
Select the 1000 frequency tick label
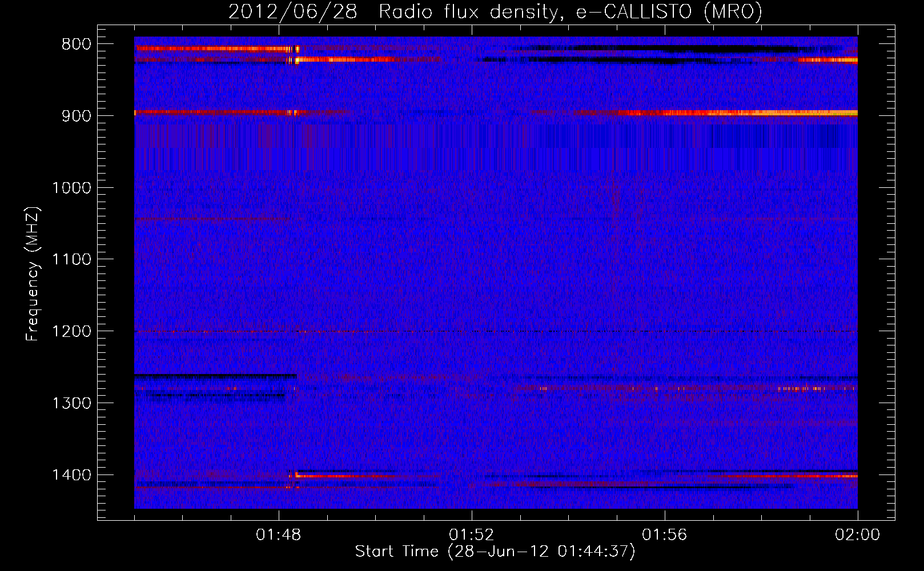click(x=71, y=188)
